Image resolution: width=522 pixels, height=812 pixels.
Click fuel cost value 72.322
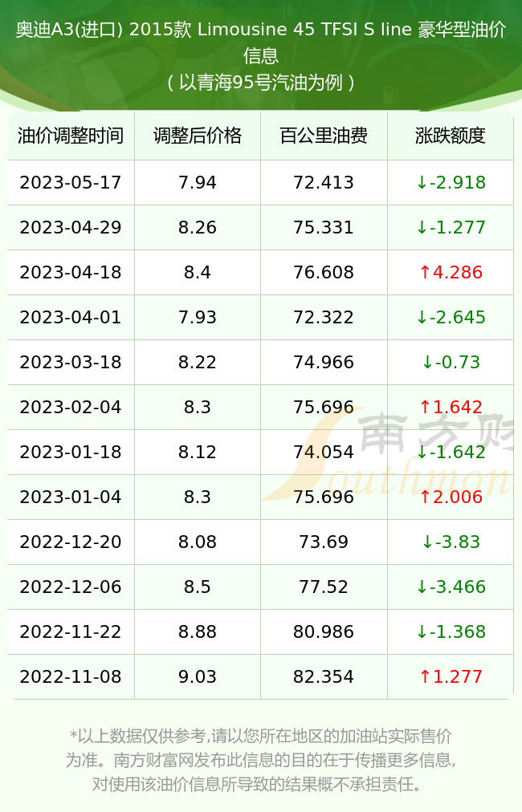tap(324, 318)
